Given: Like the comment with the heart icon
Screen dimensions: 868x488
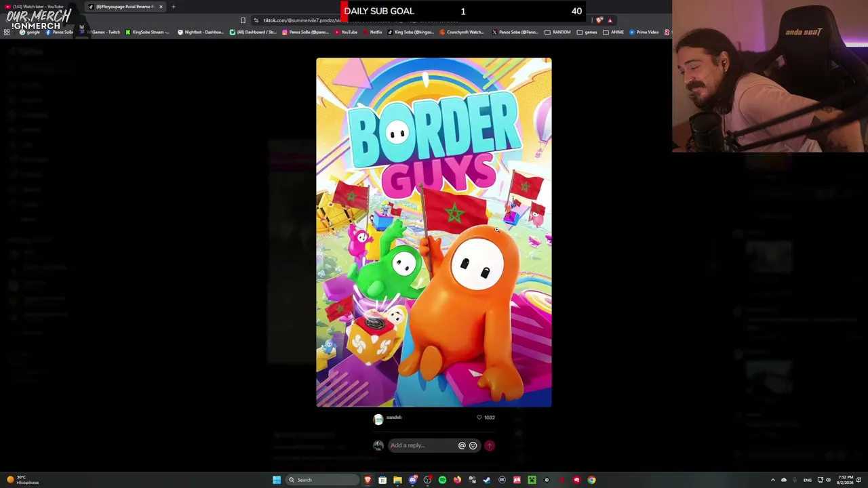Looking at the screenshot, I should click(479, 418).
